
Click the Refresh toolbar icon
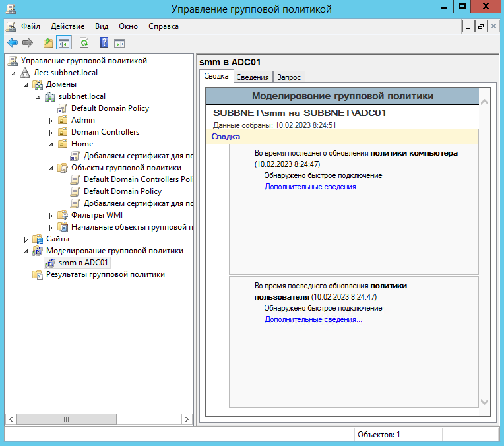coord(84,43)
